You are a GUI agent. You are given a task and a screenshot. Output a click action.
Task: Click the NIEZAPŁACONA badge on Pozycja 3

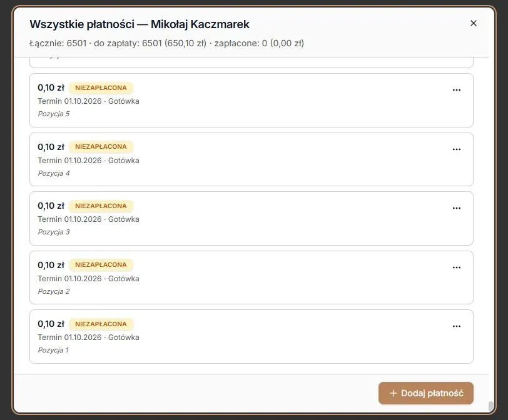click(101, 206)
